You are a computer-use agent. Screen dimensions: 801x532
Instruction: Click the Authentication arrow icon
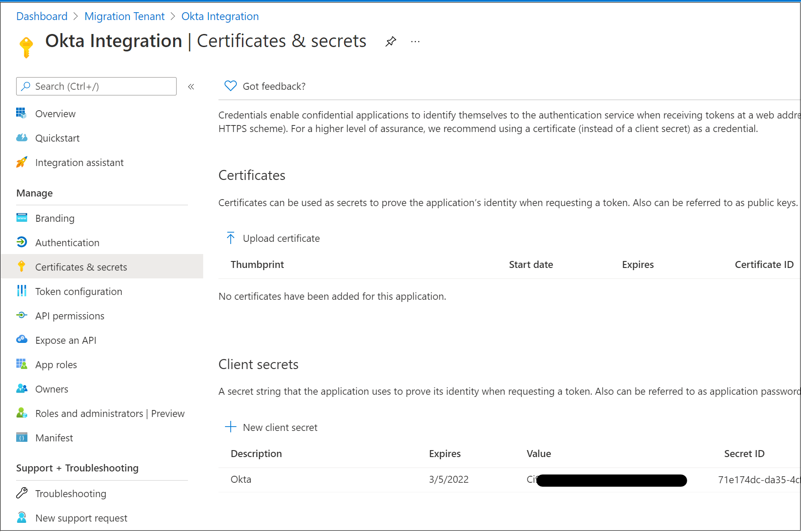tap(21, 242)
